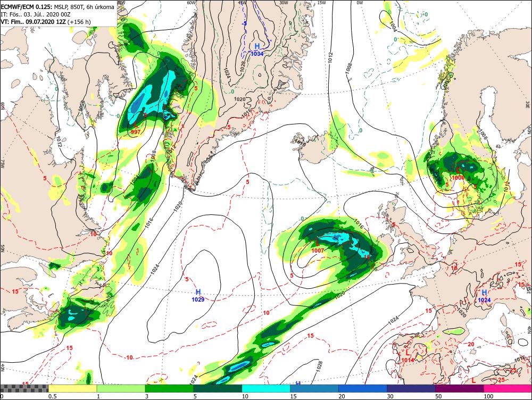
Task: Click the '50N' latitude label on left edge
Action: tap(3, 249)
